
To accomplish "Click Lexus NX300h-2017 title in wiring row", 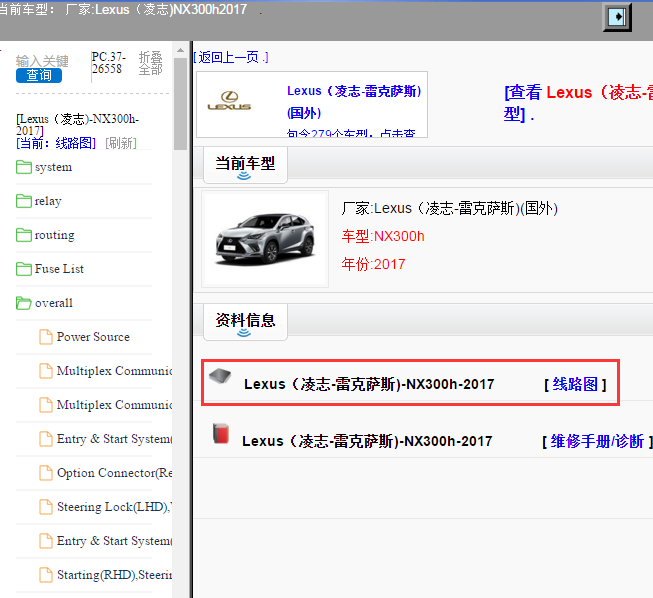I will pos(369,384).
